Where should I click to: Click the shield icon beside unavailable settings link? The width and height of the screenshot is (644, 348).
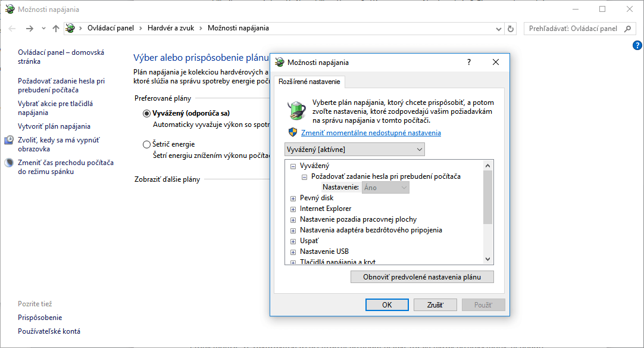tap(293, 132)
